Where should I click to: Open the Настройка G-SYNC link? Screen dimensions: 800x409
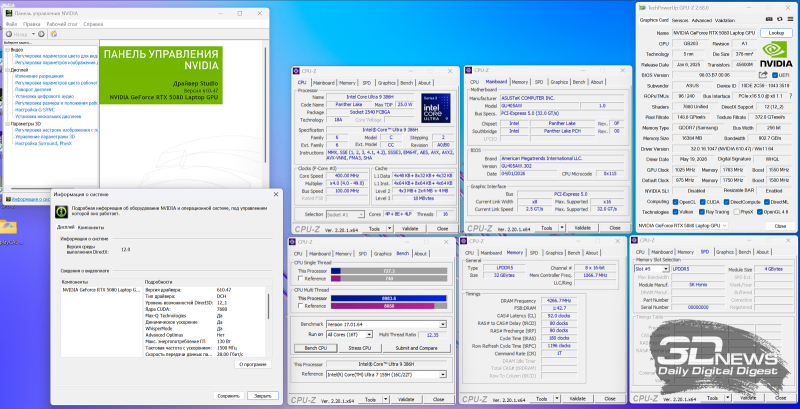point(35,110)
